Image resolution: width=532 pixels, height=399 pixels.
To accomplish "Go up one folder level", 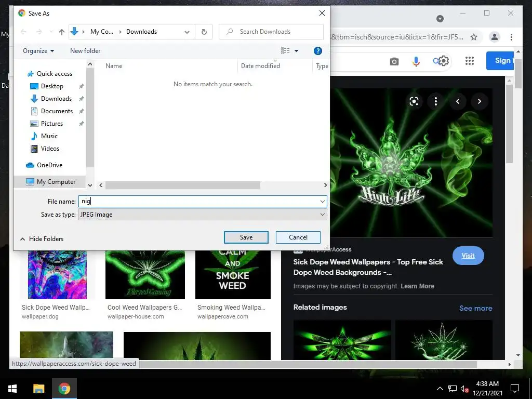I will coord(61,32).
